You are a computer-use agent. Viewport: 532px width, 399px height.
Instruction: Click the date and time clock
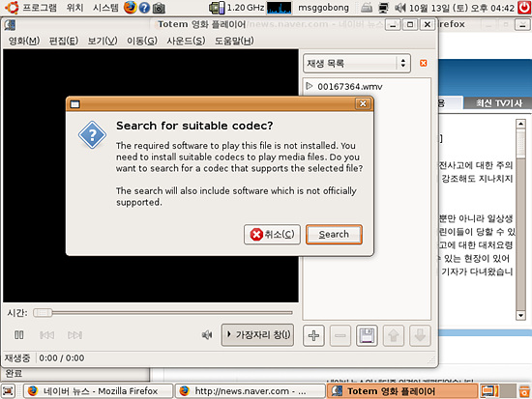click(461, 8)
